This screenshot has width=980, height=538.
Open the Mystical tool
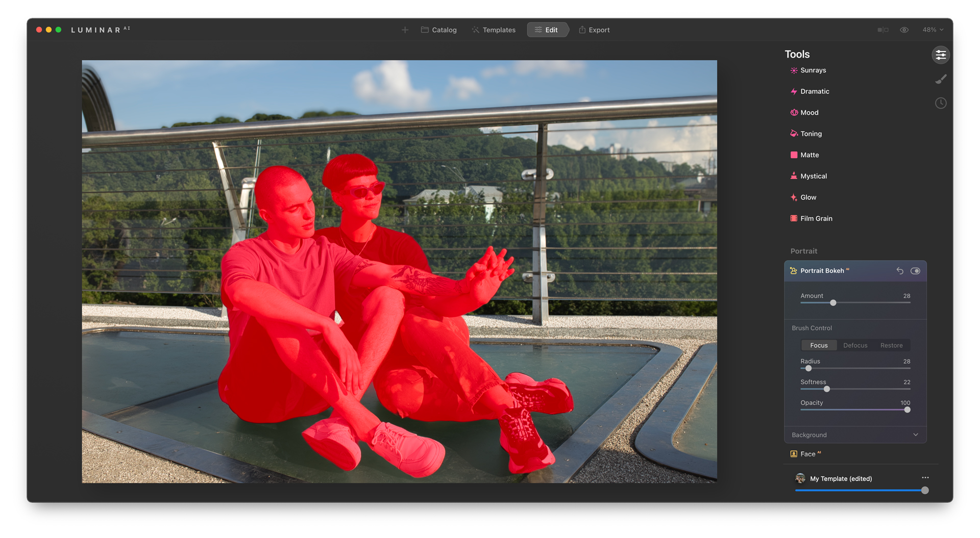click(813, 176)
